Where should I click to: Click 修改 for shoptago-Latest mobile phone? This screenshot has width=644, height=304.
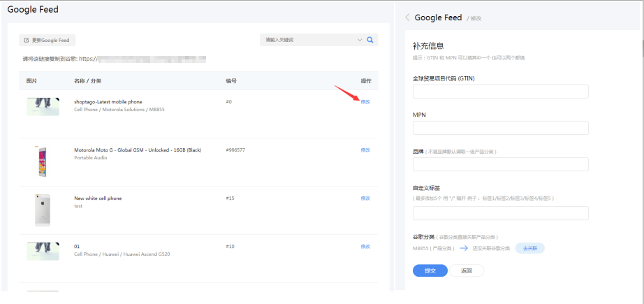365,102
